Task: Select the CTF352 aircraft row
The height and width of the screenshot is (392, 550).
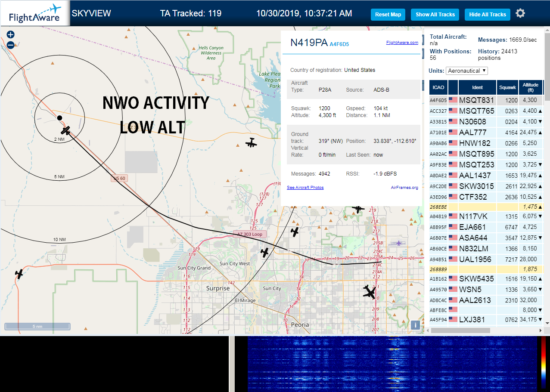Action: point(487,197)
